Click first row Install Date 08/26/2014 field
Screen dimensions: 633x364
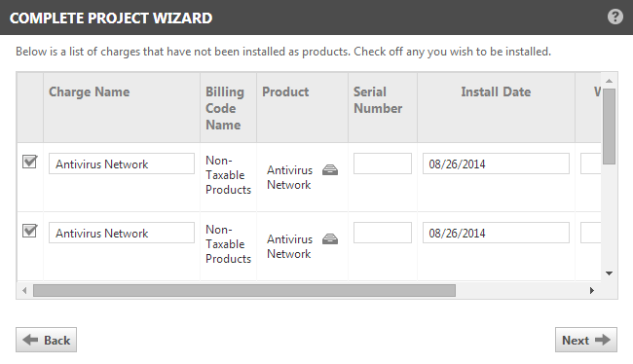[496, 164]
